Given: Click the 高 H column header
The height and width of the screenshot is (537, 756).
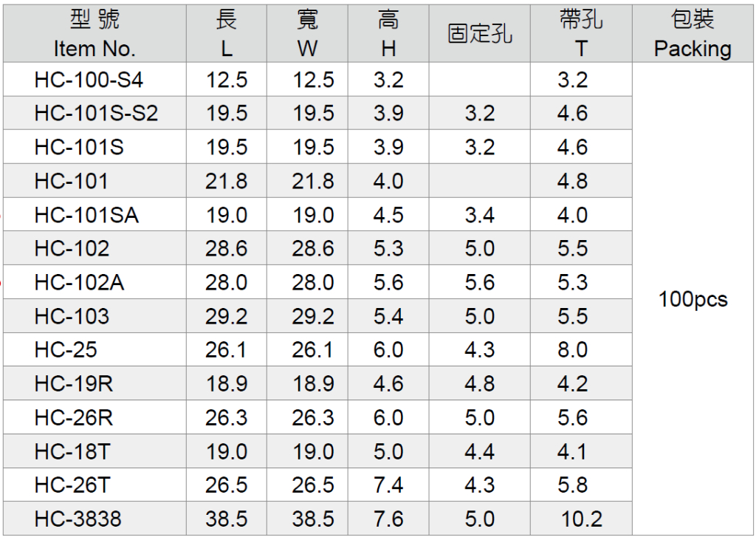Looking at the screenshot, I should point(388,34).
